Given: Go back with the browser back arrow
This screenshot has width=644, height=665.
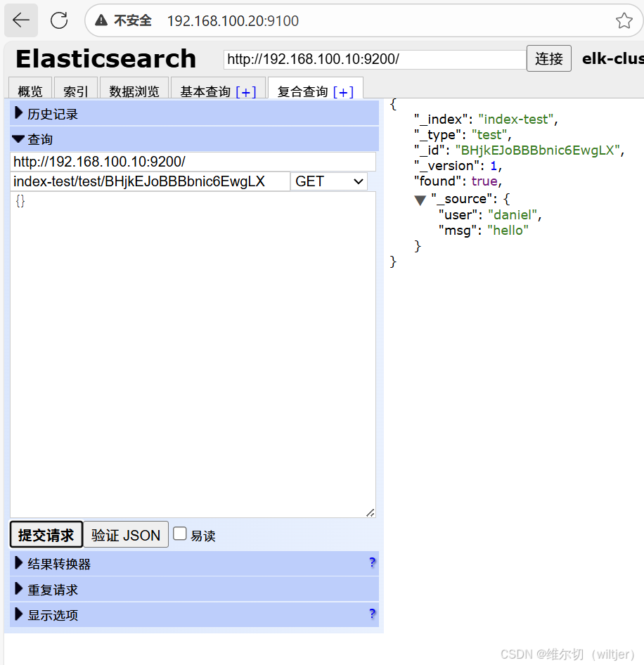Looking at the screenshot, I should [x=21, y=20].
